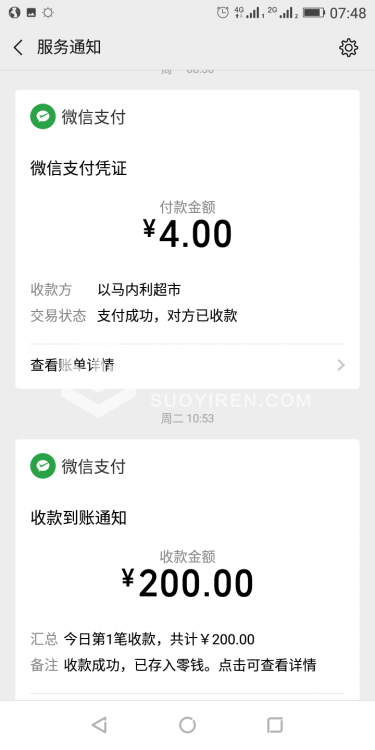Open the settings gear icon
The height and width of the screenshot is (750, 375).
348,48
